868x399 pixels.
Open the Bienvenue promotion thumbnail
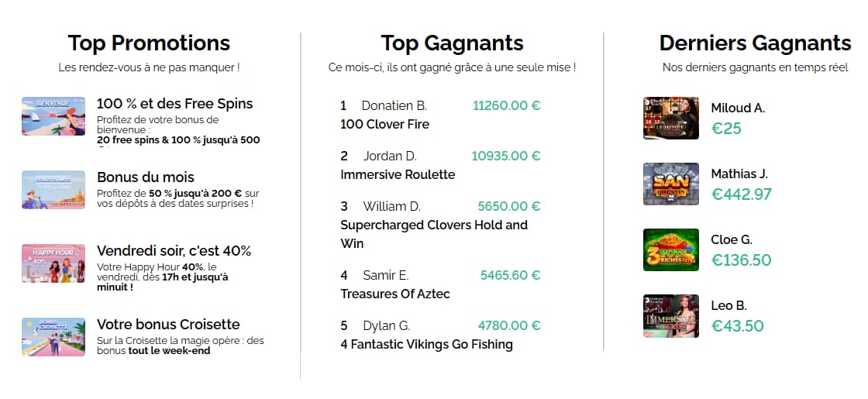pos(53,116)
